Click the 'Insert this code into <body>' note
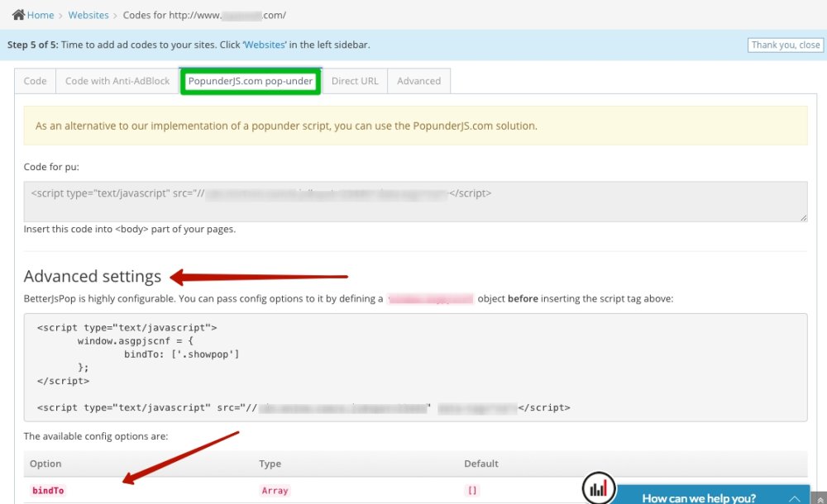 pos(130,230)
